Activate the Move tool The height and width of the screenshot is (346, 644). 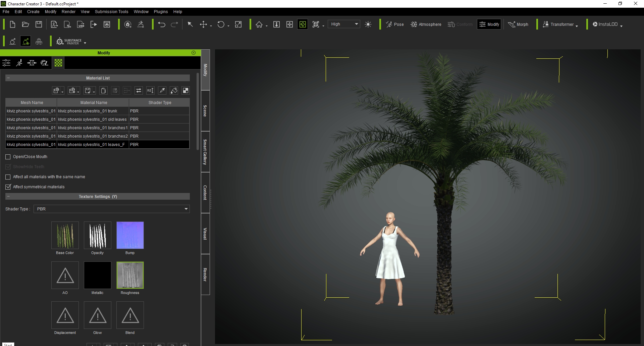click(x=203, y=24)
